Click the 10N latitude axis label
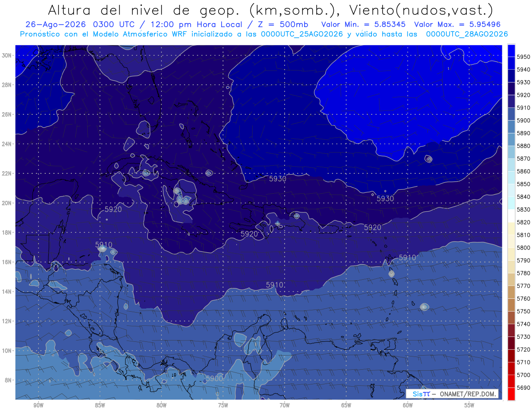The width and height of the screenshot is (532, 411). tap(7, 351)
